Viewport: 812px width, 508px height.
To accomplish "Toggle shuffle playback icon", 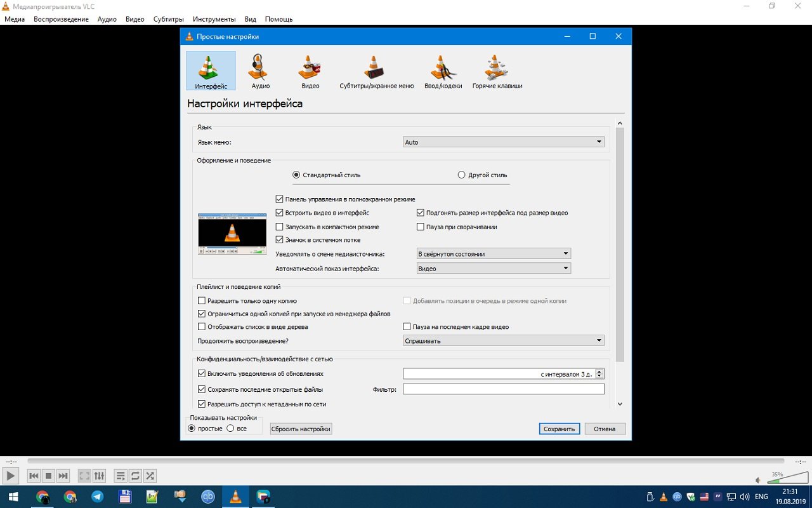I will [150, 476].
